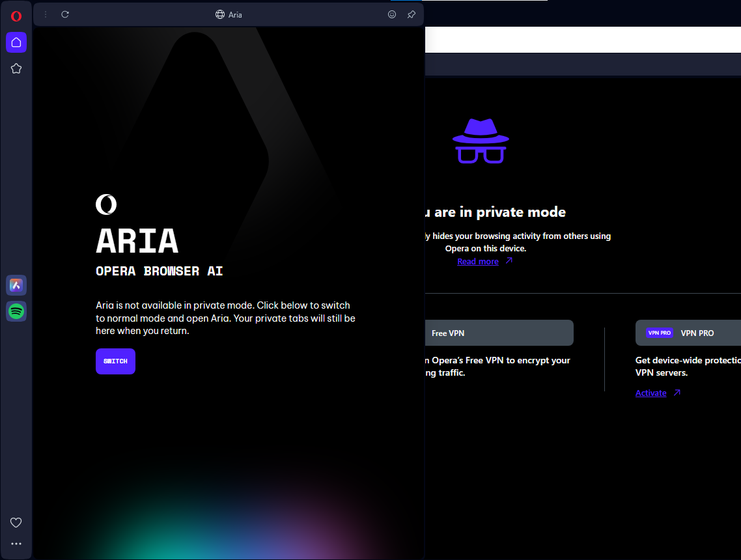Open the Opera main menu logo
Image resolution: width=741 pixels, height=560 pixels.
(16, 16)
